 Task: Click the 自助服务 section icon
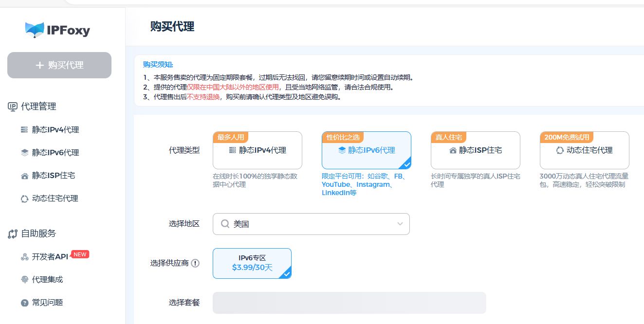click(13, 234)
